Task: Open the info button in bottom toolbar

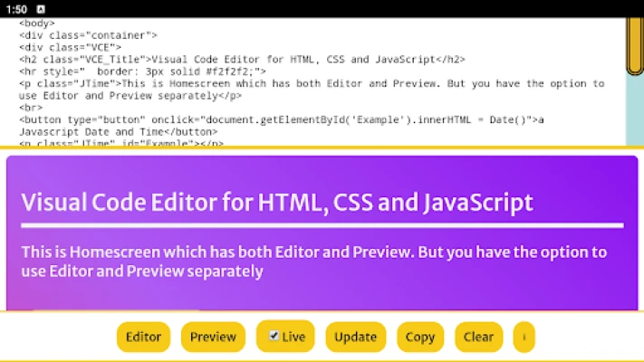Action: (524, 337)
